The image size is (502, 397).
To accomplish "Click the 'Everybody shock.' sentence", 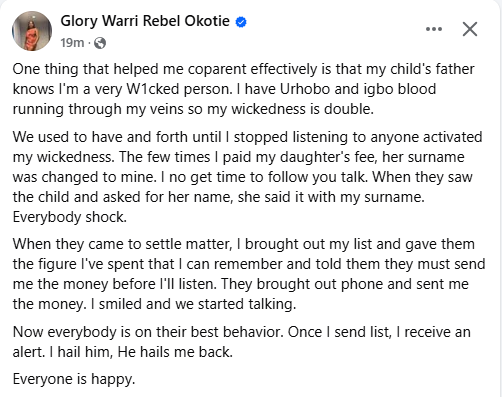I will coord(70,217).
